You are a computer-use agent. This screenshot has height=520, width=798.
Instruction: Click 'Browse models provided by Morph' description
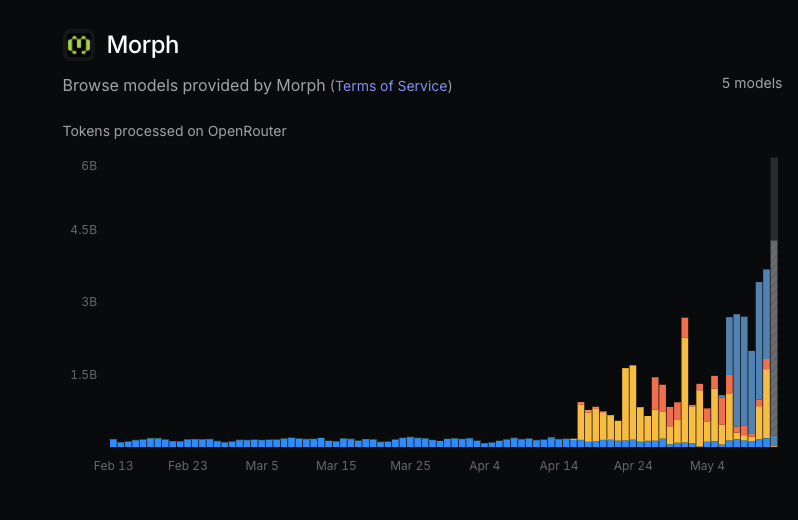[x=194, y=86]
